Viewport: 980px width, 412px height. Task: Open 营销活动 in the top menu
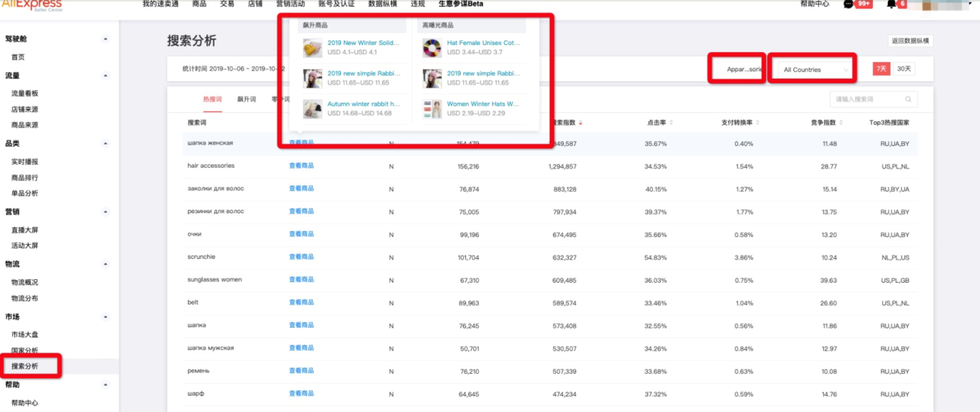point(291,4)
